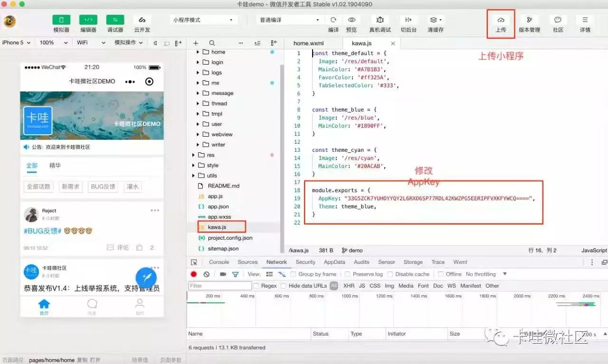
Task: Click the blue compose post floating button
Action: click(x=146, y=278)
